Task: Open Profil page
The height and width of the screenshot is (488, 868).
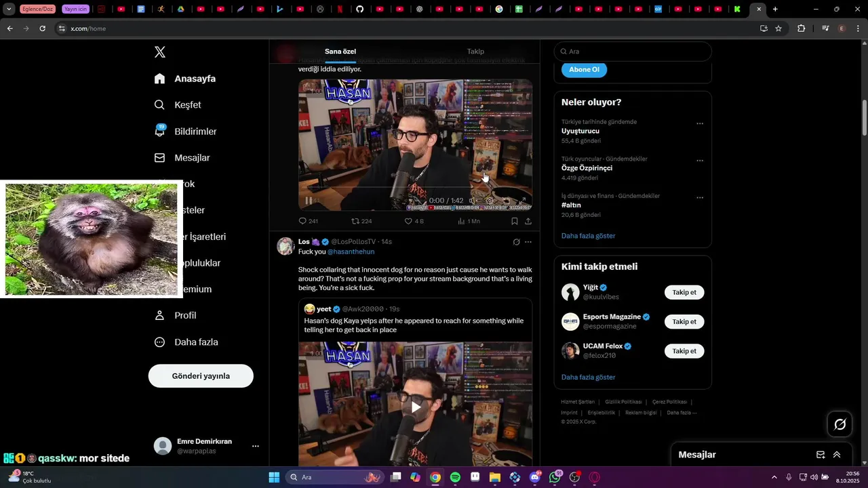Action: [x=175, y=316]
